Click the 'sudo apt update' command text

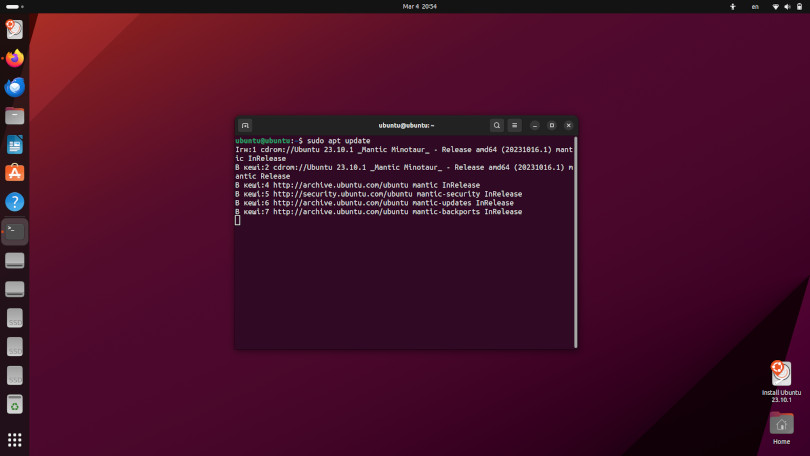pyautogui.click(x=338, y=140)
